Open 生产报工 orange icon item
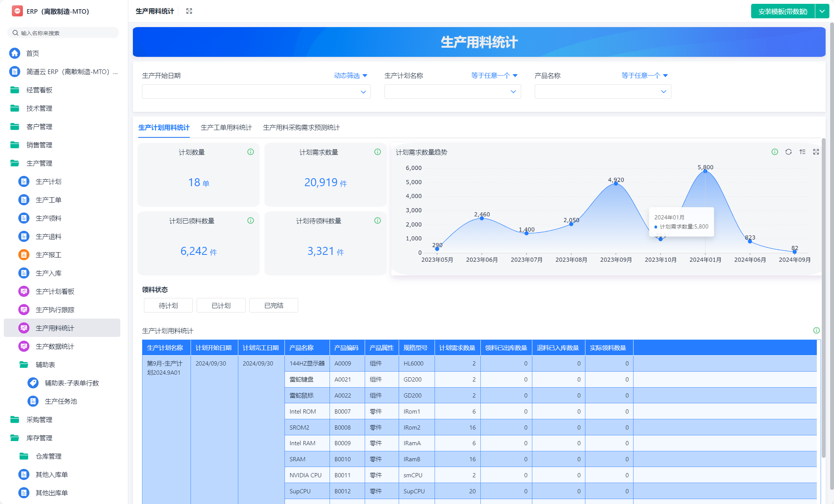Screen dimensions: 834x504 [24, 254]
